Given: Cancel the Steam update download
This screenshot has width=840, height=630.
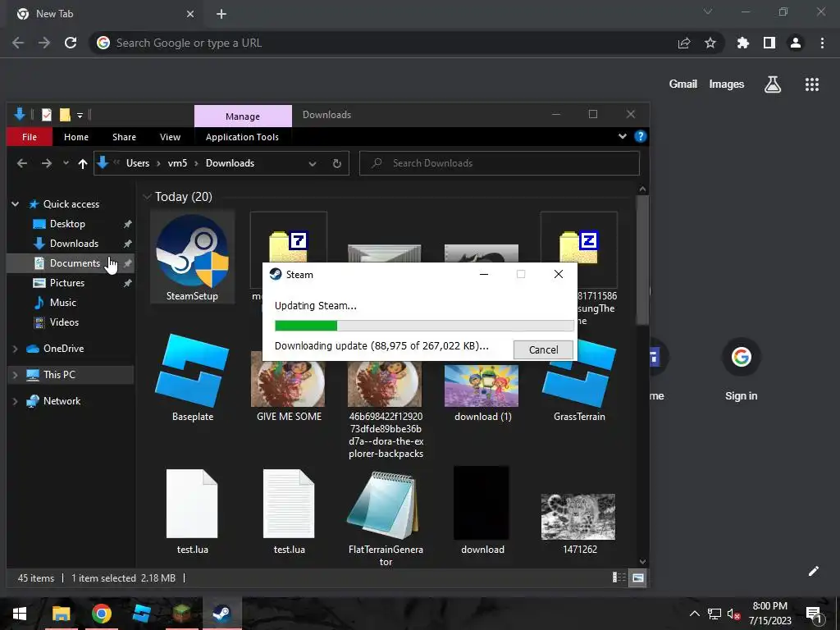Looking at the screenshot, I should (x=543, y=349).
